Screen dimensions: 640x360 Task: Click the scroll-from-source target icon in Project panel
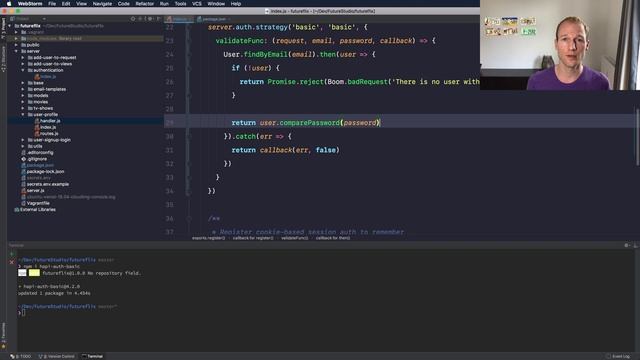click(x=133, y=19)
